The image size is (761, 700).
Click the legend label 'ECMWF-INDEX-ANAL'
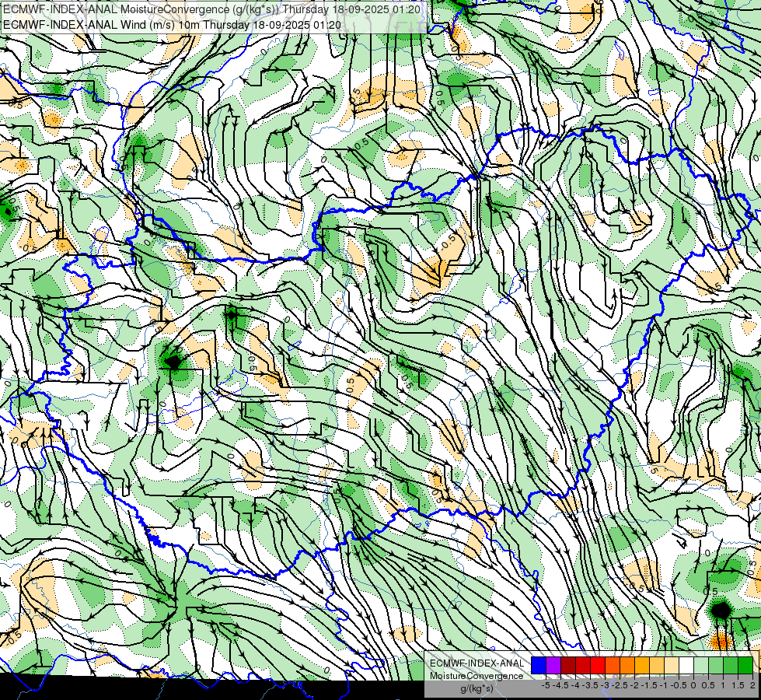477,663
